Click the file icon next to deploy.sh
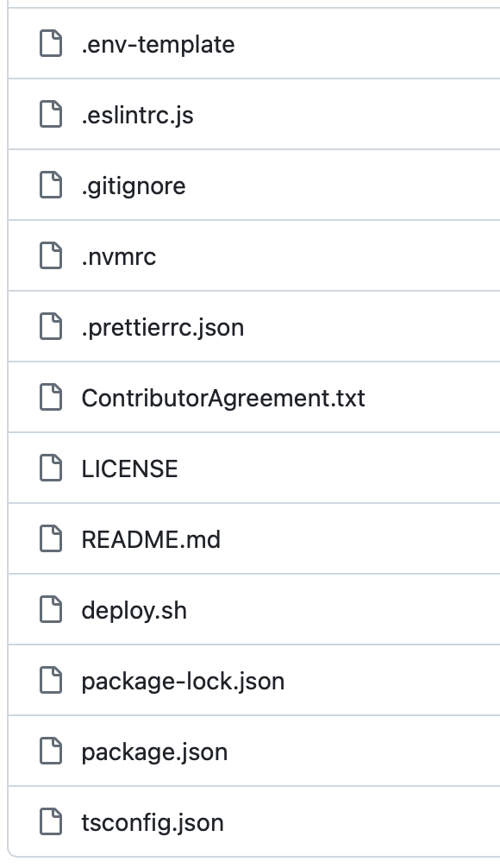 (x=51, y=610)
